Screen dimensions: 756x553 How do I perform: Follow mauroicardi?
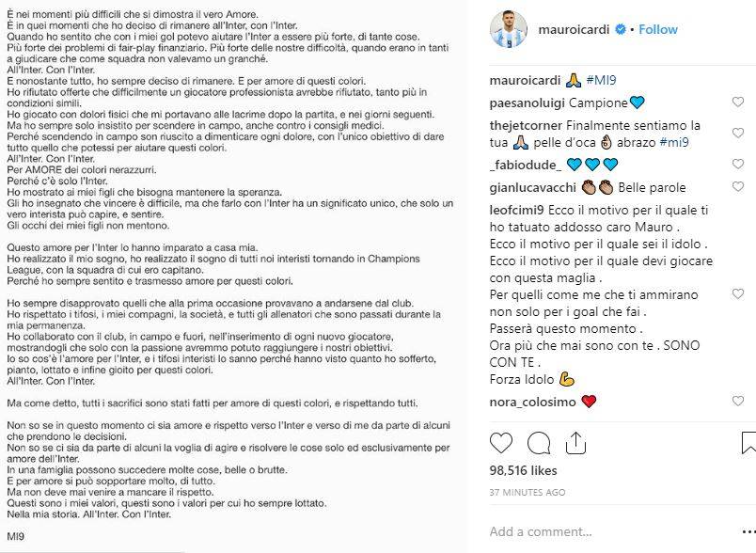(x=658, y=30)
